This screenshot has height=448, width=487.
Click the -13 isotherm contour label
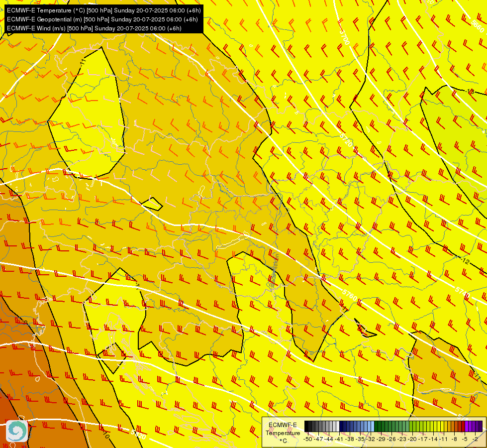(x=471, y=92)
